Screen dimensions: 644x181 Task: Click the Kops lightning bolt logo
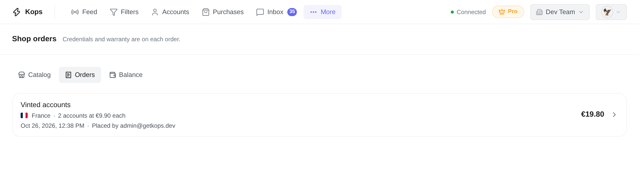17,12
